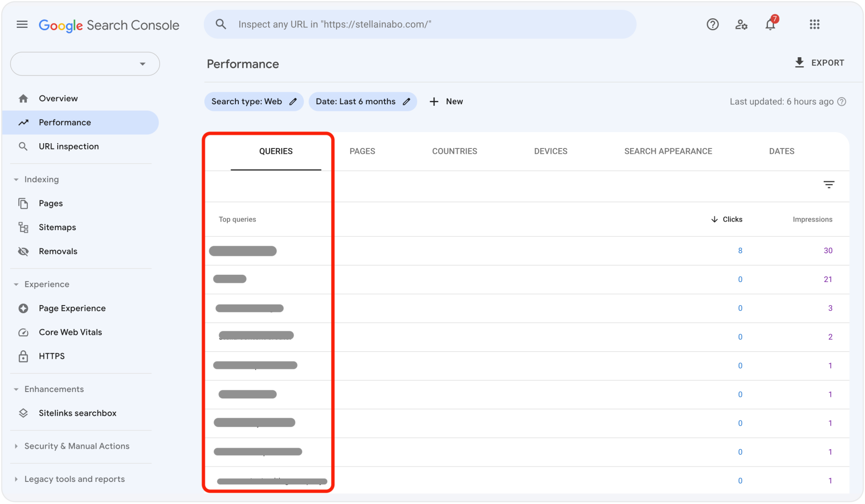Open the Core Web Vitals report
This screenshot has height=504, width=865.
point(70,332)
